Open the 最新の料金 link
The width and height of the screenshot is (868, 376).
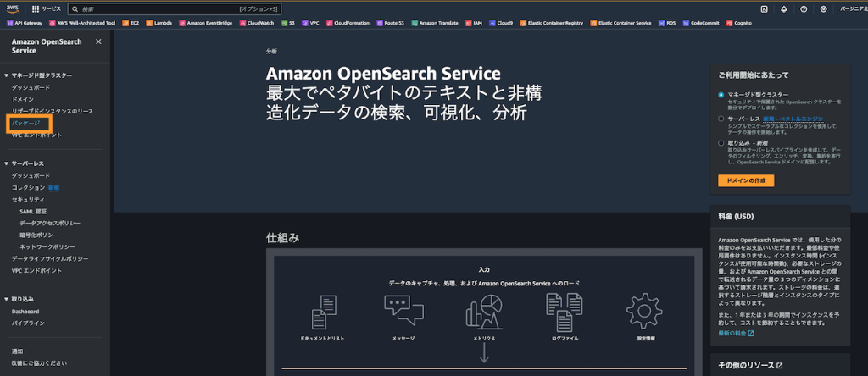[736, 334]
